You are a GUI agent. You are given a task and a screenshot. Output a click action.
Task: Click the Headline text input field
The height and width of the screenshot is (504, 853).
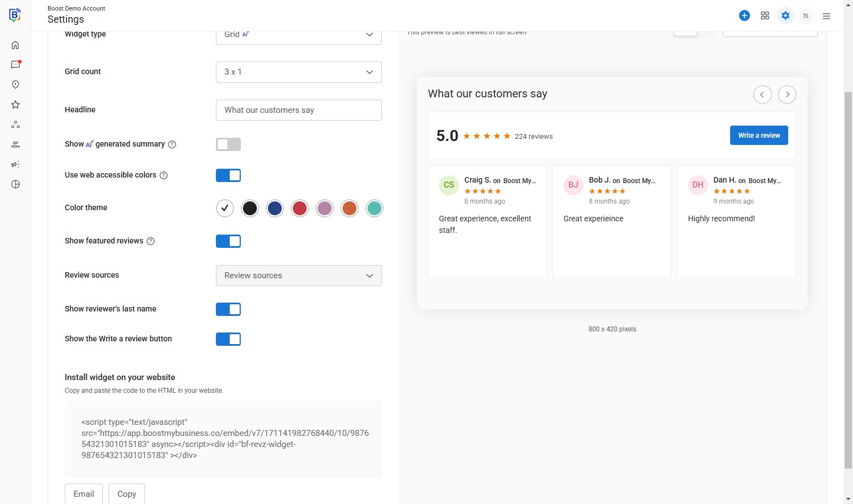[298, 110]
